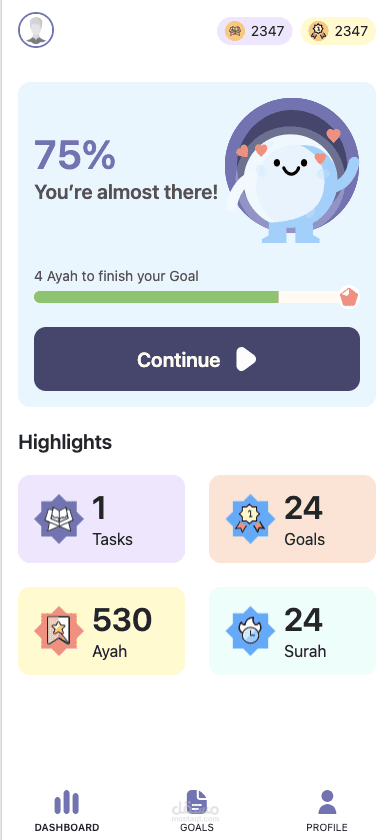Screen dimensions: 392x840
Task: Open the 24 Surah highlight card
Action: point(292,631)
